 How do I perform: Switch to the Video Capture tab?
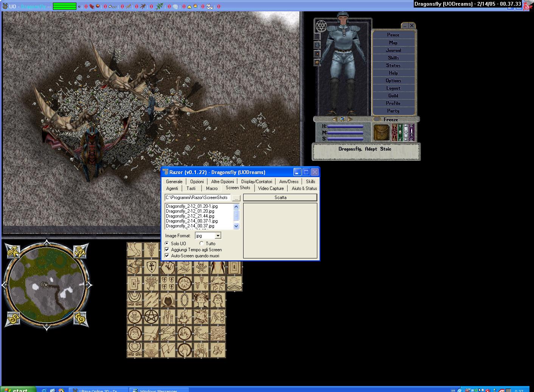point(271,188)
